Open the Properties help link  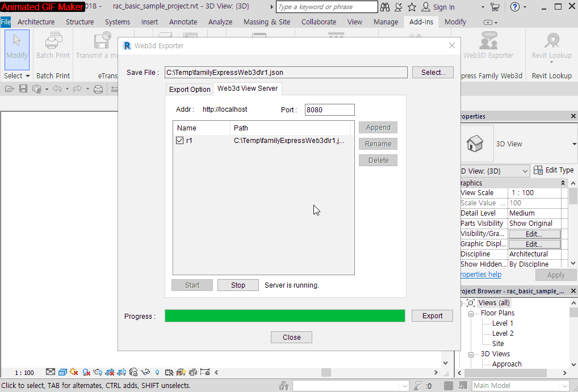481,275
